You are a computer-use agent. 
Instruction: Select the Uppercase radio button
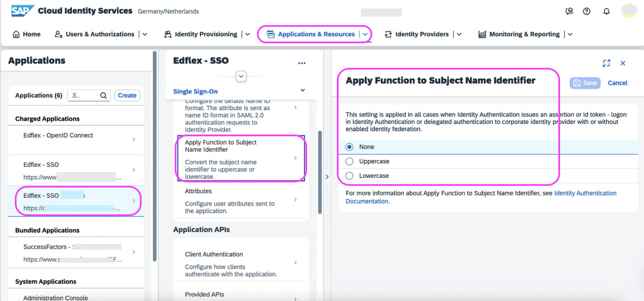tap(349, 161)
